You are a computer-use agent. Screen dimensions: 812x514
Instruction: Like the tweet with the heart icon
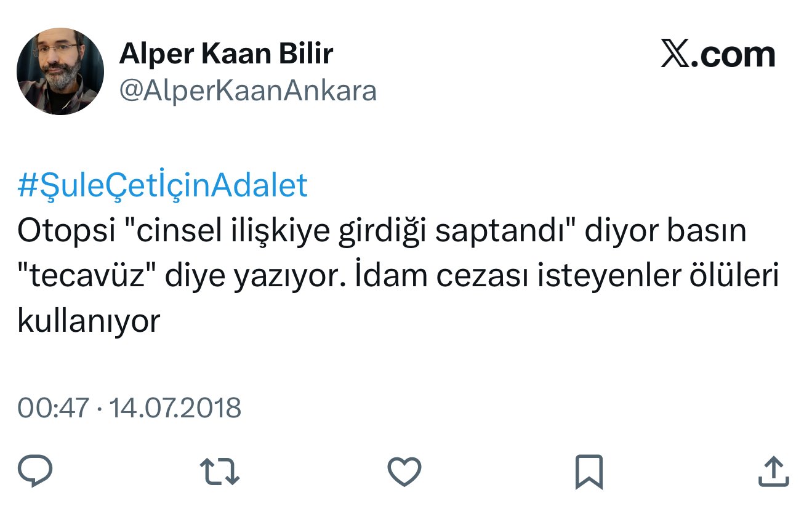[404, 472]
